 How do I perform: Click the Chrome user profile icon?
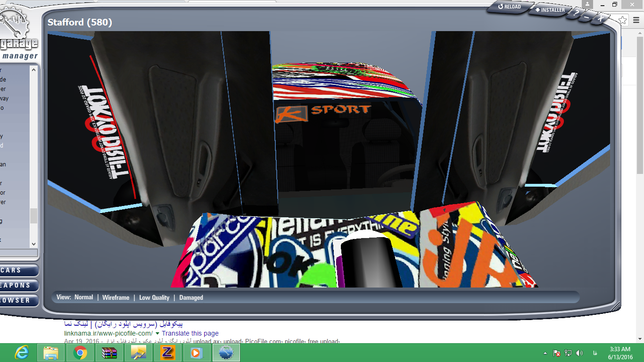tap(587, 4)
